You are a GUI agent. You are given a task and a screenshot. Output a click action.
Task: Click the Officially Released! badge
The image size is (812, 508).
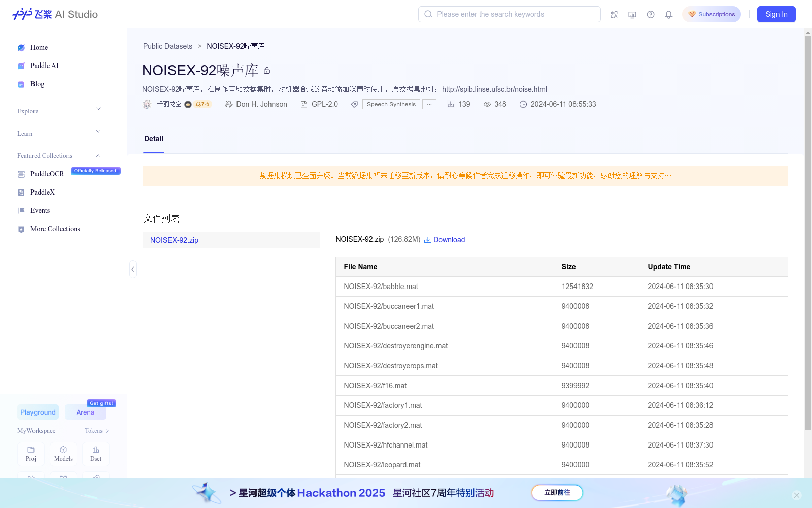click(x=96, y=171)
